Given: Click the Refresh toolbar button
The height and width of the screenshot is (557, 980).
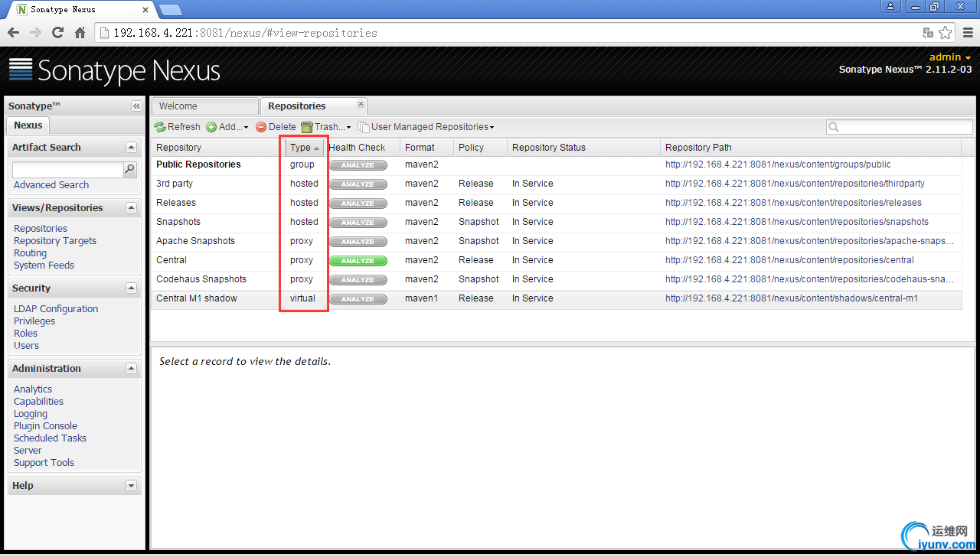Looking at the screenshot, I should (177, 127).
